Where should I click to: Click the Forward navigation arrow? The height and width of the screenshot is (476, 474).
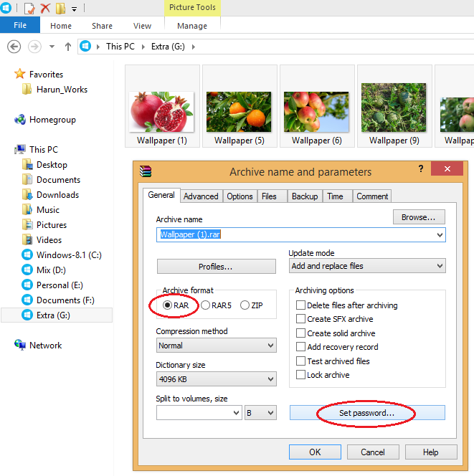coord(34,47)
